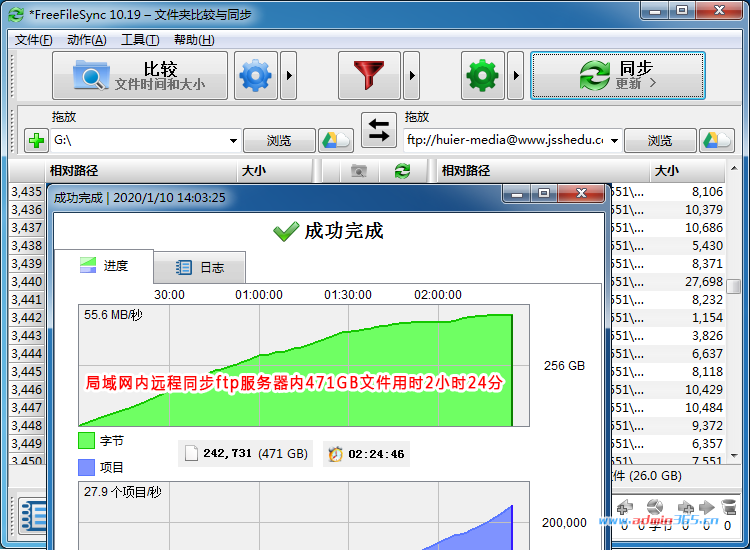Click the Compare (比较) button
The width and height of the screenshot is (750, 550).
(x=140, y=76)
